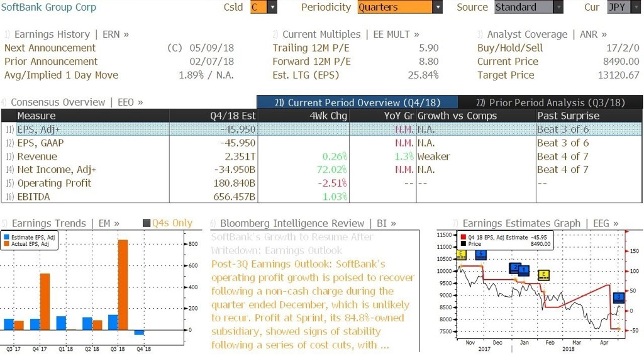Open Bloomberg Intelligence Review BI link
This screenshot has height=354, width=644.
308,223
